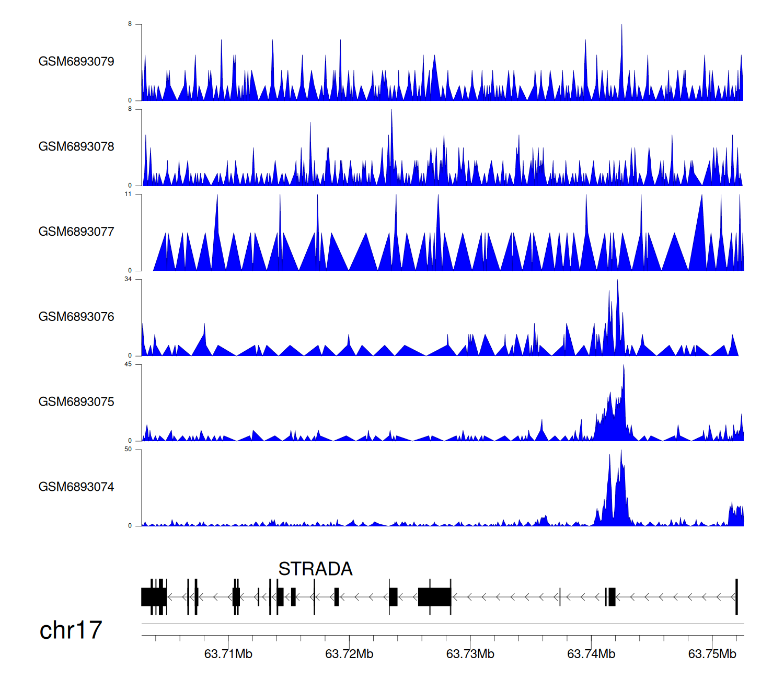
Task: Select the GSM6893076 track label
Action: pyautogui.click(x=76, y=317)
